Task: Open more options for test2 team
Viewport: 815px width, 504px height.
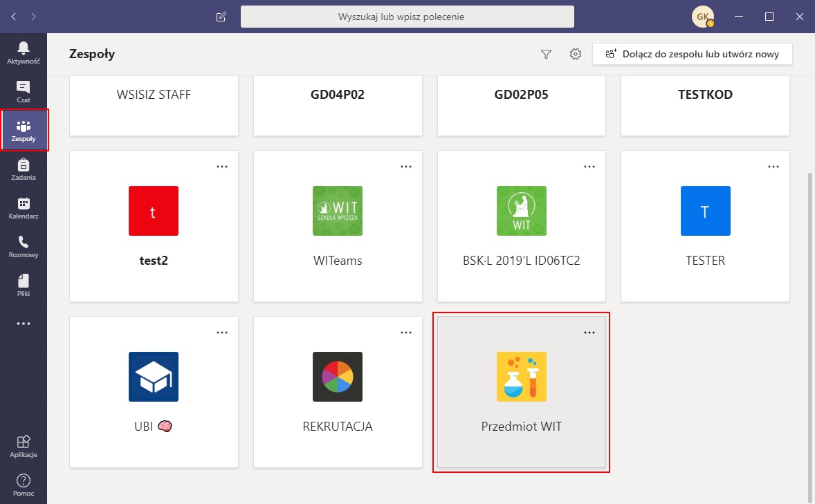Action: (222, 167)
